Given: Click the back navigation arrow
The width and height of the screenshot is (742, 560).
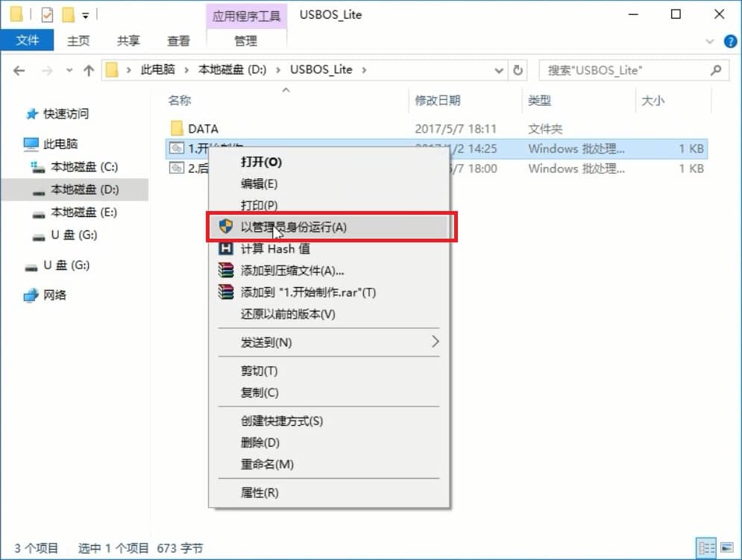Looking at the screenshot, I should (x=19, y=70).
